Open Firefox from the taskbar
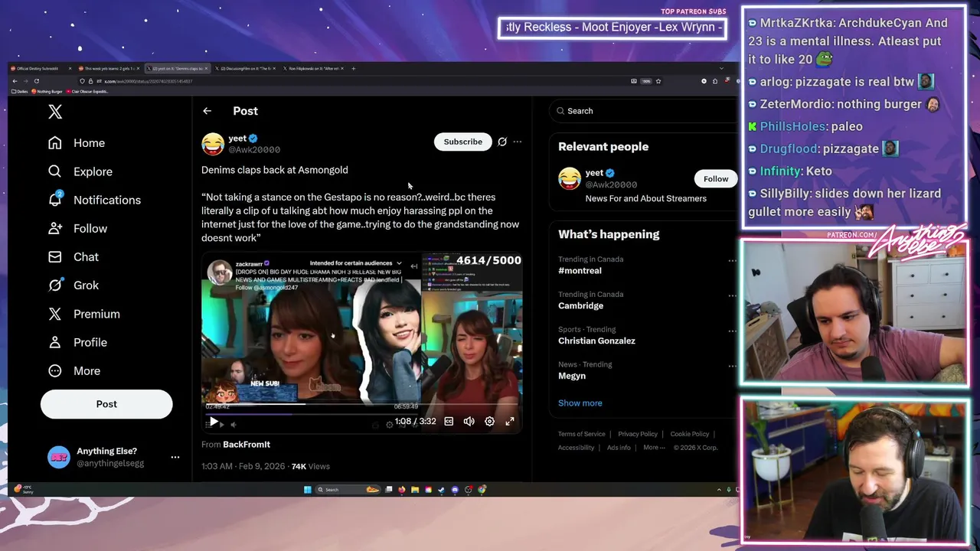This screenshot has height=551, width=980. [x=402, y=490]
